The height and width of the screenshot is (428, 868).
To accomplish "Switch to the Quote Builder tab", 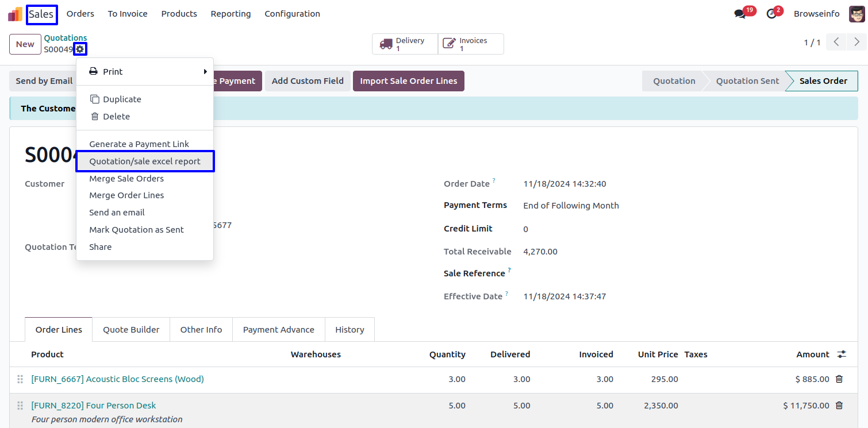I will pos(131,330).
